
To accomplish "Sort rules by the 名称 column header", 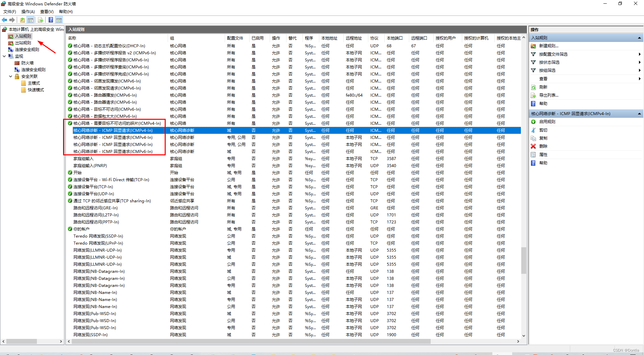I will pos(117,38).
